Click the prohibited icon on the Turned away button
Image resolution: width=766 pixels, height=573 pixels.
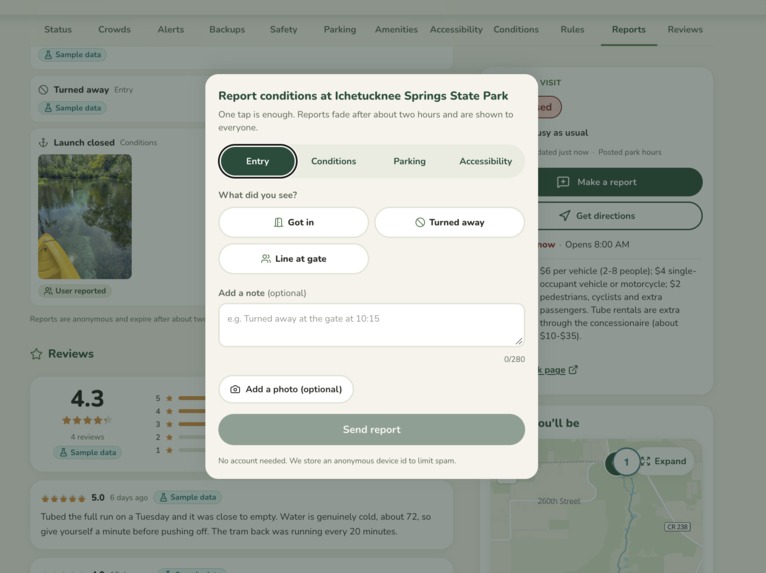(x=420, y=222)
